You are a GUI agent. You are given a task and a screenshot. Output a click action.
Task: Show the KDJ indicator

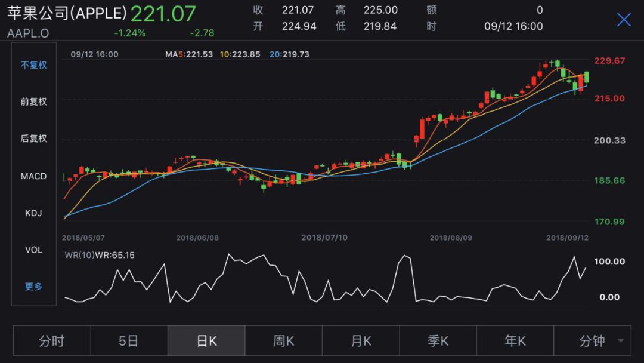(33, 213)
